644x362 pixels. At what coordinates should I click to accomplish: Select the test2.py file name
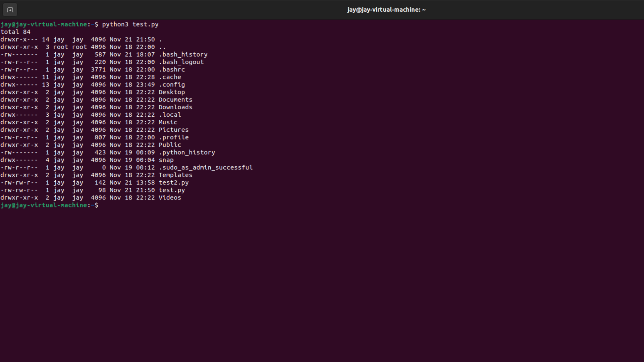click(x=174, y=183)
